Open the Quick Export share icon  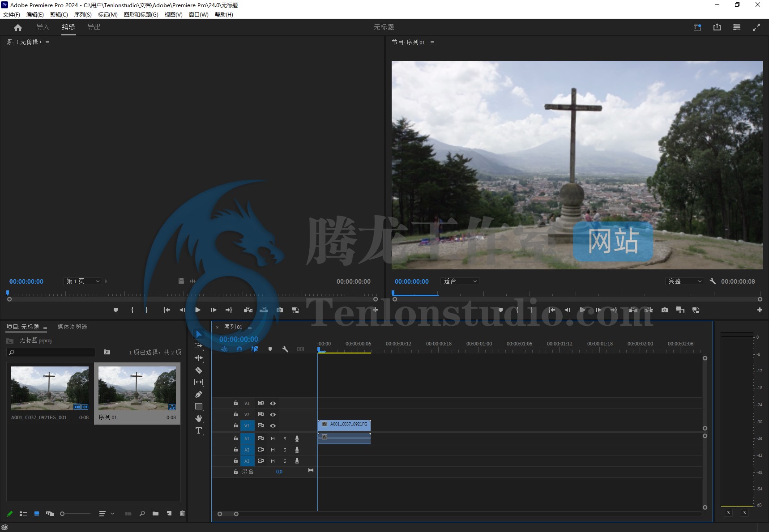coord(717,27)
